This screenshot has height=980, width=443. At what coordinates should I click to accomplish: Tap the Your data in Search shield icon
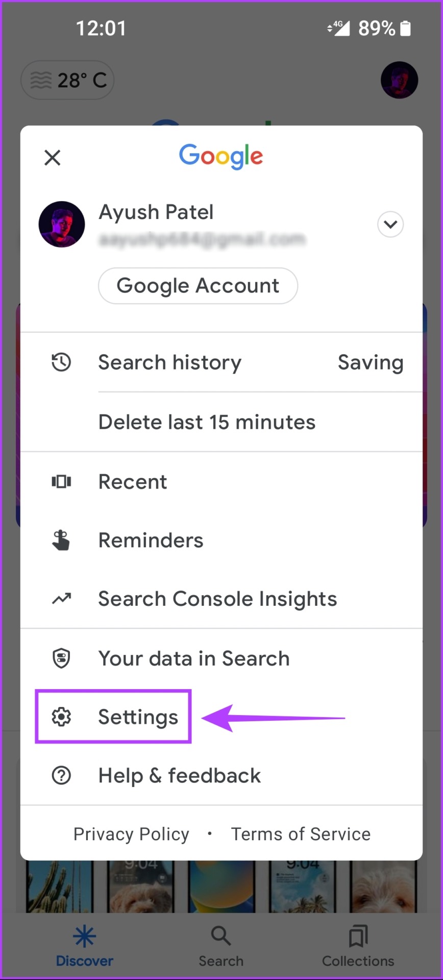point(61,658)
